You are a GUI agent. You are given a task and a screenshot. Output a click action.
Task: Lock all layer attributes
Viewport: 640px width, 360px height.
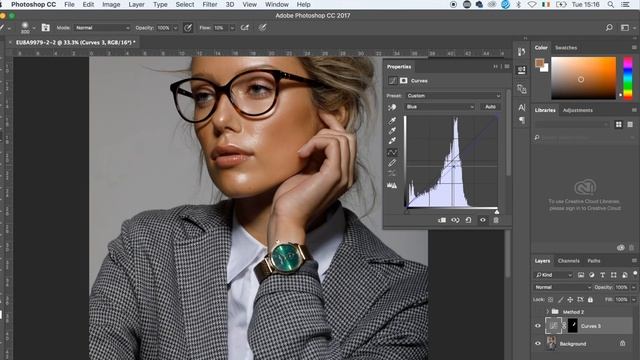(x=590, y=300)
